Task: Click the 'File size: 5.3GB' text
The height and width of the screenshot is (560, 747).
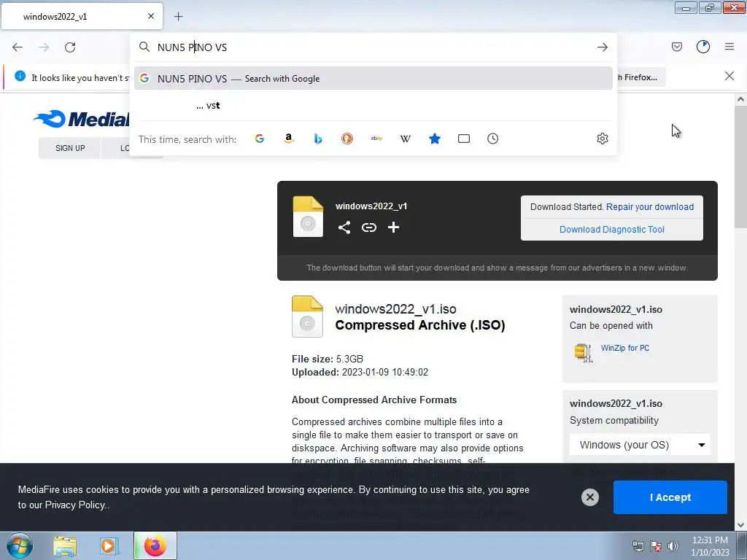Action: click(328, 359)
